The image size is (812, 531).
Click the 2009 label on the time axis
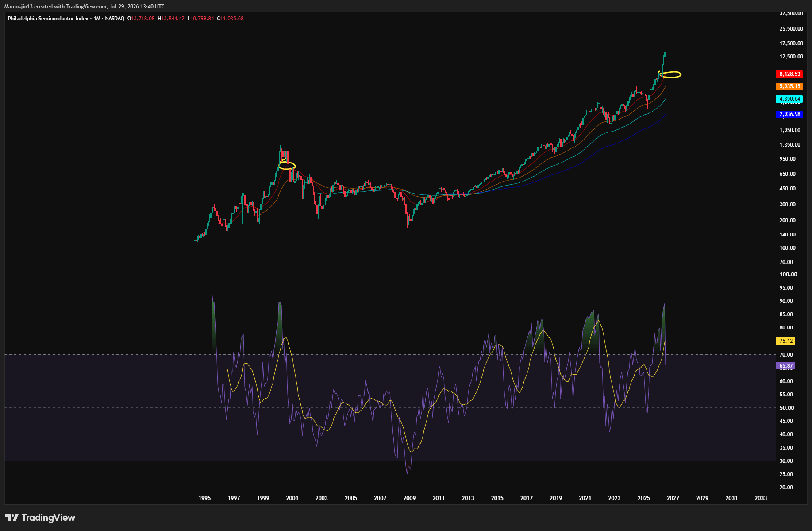409,498
